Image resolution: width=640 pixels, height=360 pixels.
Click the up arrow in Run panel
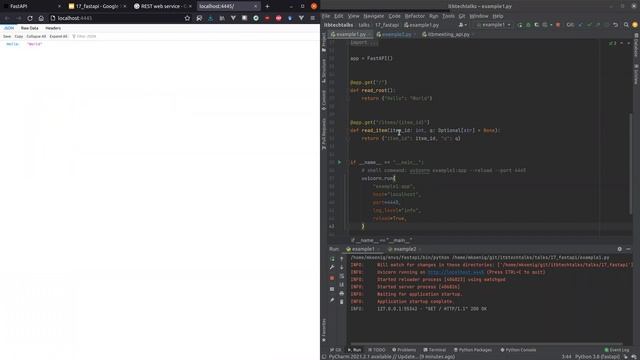(x=342, y=259)
